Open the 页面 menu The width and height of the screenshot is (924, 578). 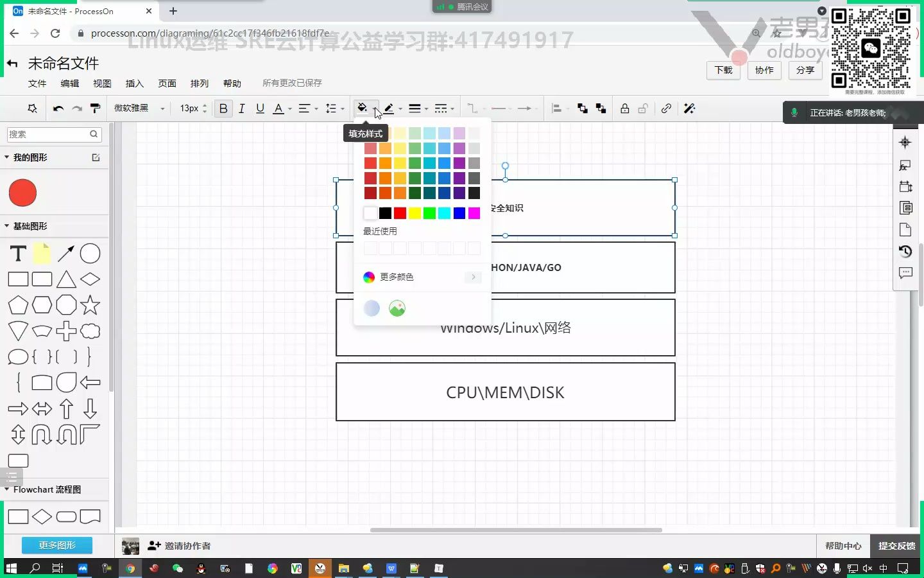pos(167,83)
